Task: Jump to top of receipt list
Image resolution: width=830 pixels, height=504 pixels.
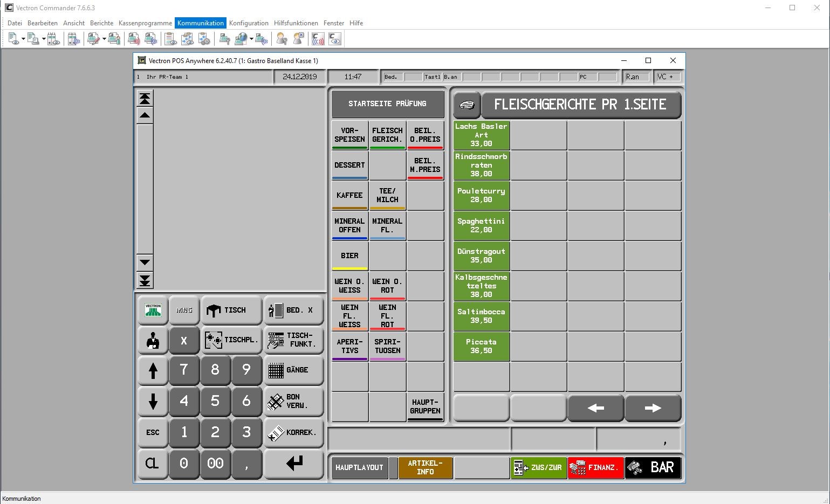Action: (x=145, y=98)
